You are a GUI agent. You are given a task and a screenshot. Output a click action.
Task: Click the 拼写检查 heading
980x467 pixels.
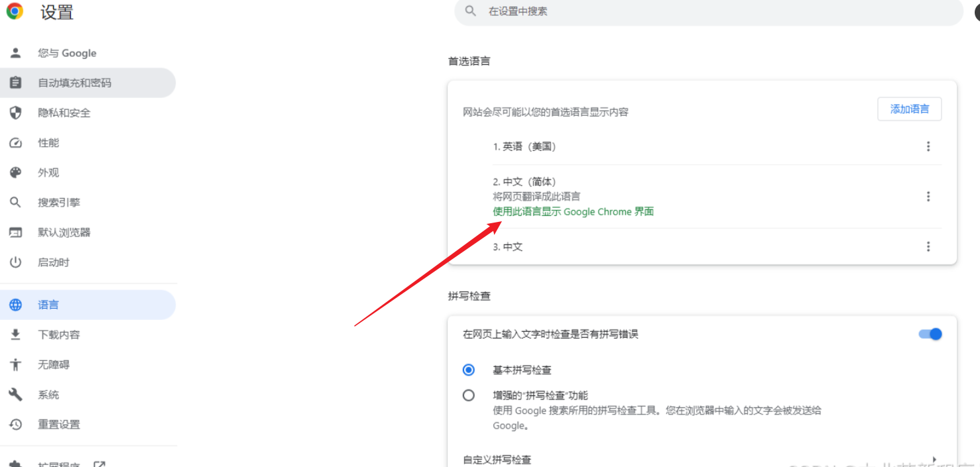pyautogui.click(x=469, y=296)
